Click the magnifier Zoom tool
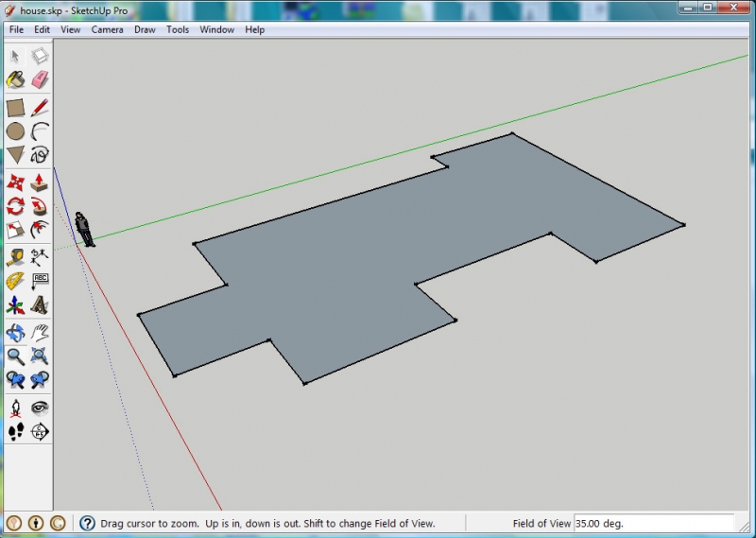756x538 pixels. point(15,356)
